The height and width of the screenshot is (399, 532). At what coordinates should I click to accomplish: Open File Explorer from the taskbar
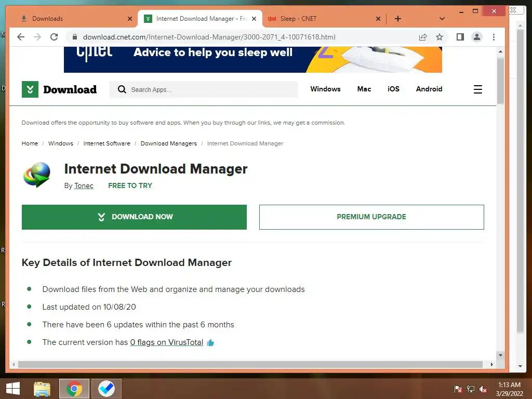(x=42, y=389)
